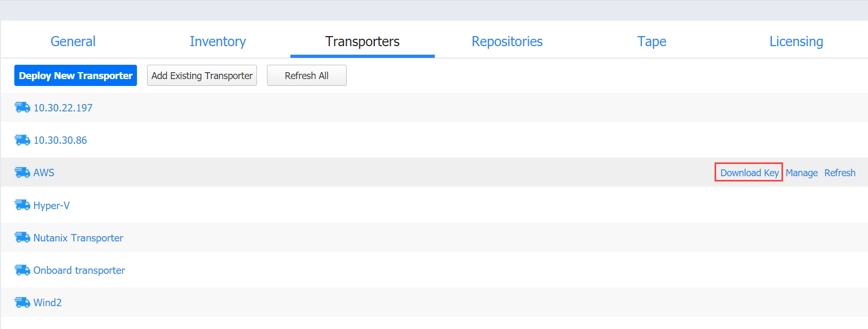Select the Tape tab

tap(652, 41)
